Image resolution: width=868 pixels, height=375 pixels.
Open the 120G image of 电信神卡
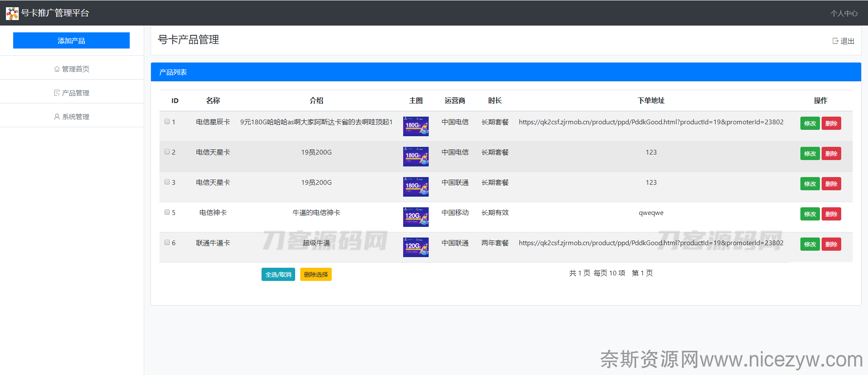point(416,217)
